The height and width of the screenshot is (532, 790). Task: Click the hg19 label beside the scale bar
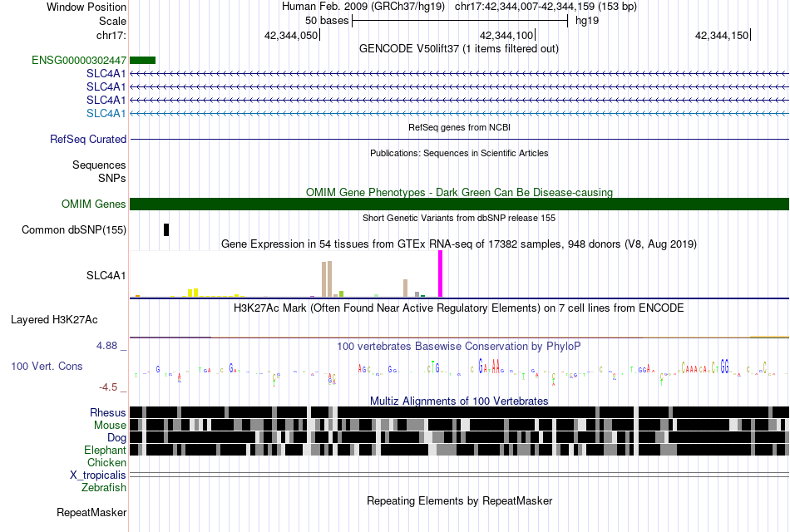pyautogui.click(x=587, y=21)
